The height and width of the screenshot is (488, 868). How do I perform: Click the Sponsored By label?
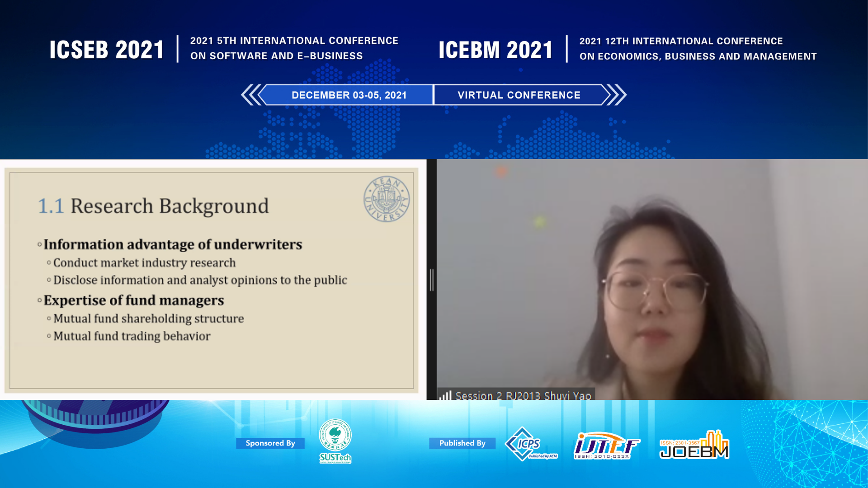pyautogui.click(x=270, y=443)
